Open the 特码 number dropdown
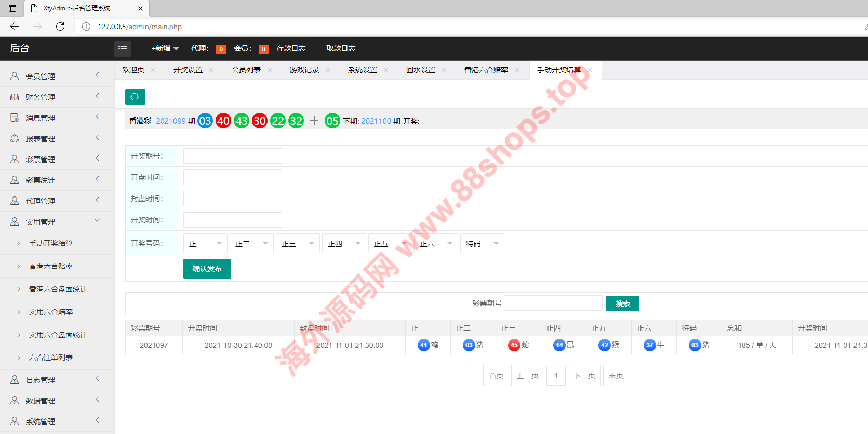 (x=482, y=244)
